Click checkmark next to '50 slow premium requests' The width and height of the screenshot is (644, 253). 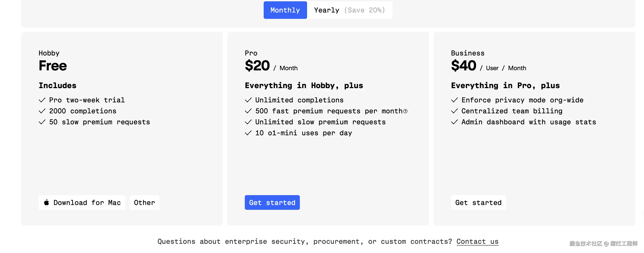pyautogui.click(x=42, y=122)
